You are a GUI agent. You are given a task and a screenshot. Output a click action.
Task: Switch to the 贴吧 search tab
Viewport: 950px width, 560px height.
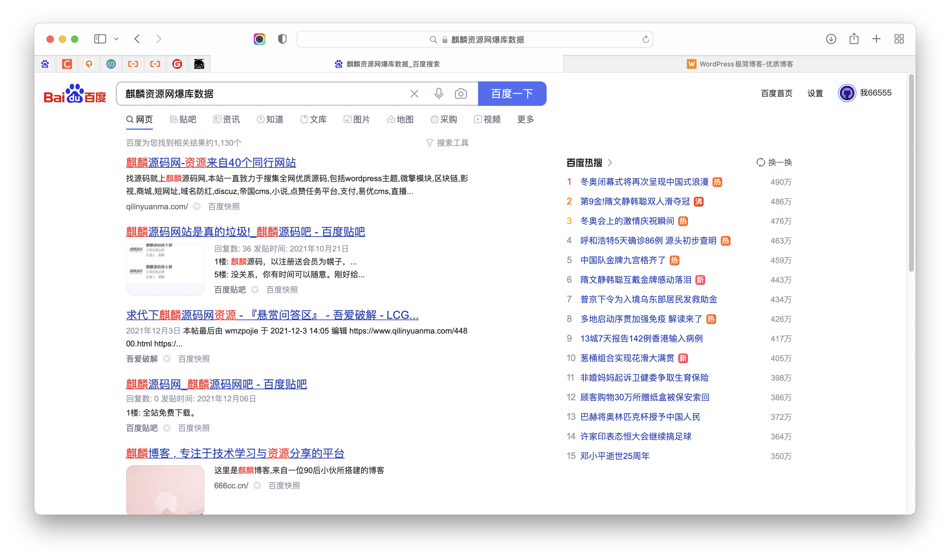(183, 120)
